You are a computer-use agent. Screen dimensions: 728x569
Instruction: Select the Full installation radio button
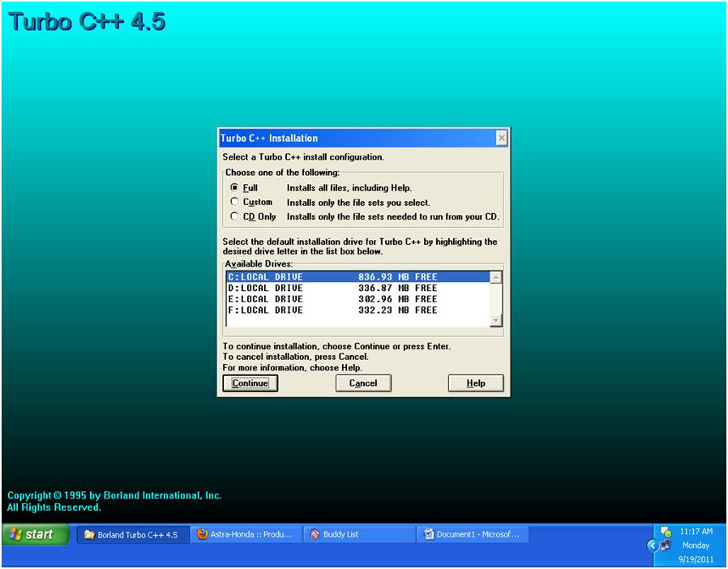point(235,188)
